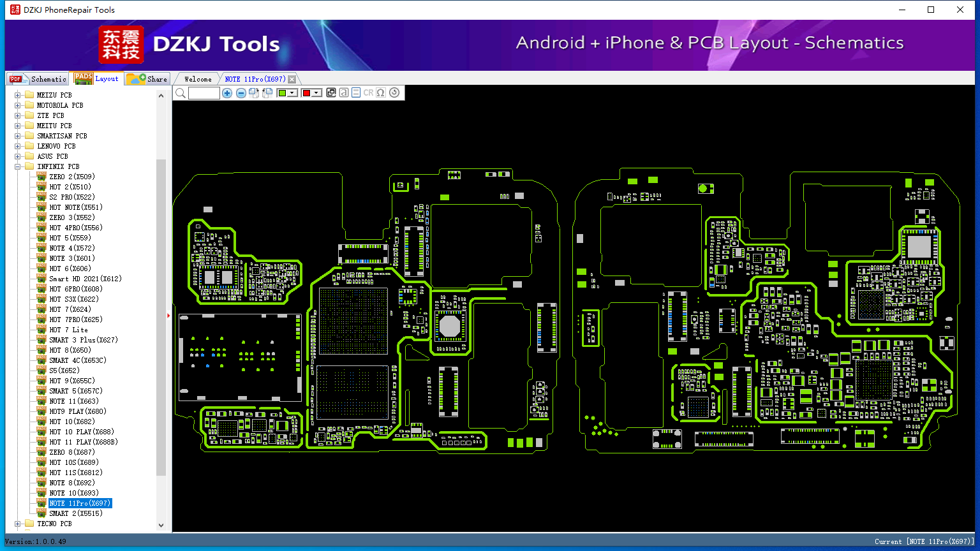Zoom in on the PCB layout
This screenshot has width=980, height=551.
[227, 93]
